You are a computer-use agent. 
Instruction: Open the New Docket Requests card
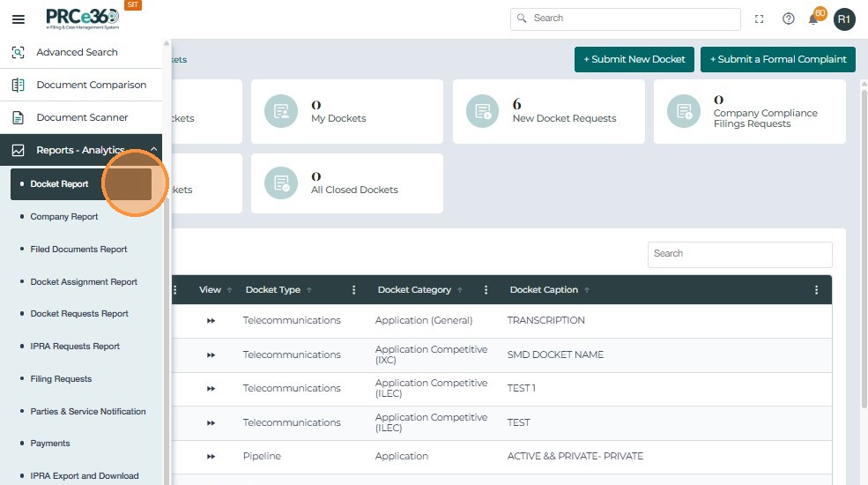click(x=548, y=111)
